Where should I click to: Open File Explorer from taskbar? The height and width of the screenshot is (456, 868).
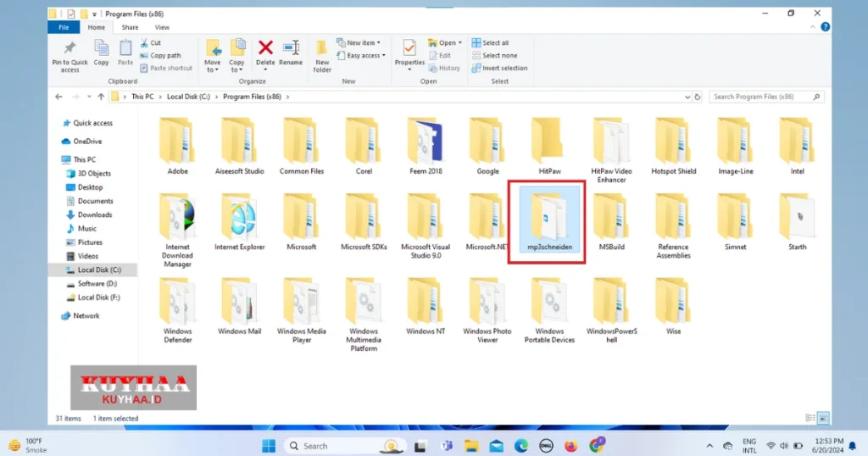pos(471,446)
